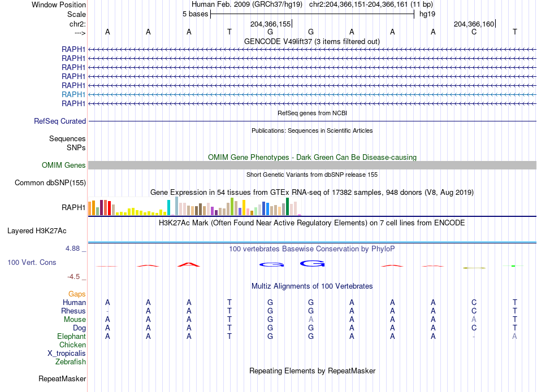Click the tallest red A in PhyloP track

pyautogui.click(x=189, y=264)
